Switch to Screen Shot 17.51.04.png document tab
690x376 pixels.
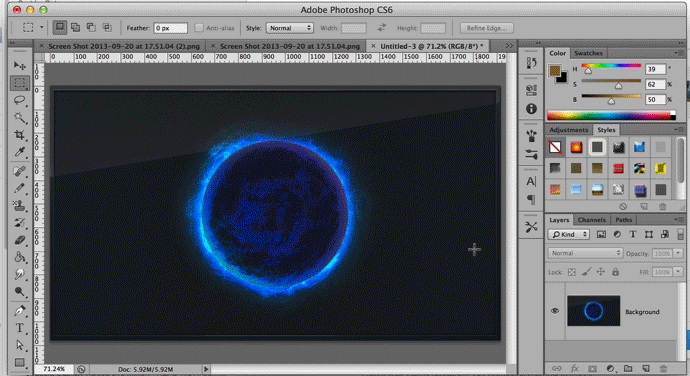[x=290, y=46]
